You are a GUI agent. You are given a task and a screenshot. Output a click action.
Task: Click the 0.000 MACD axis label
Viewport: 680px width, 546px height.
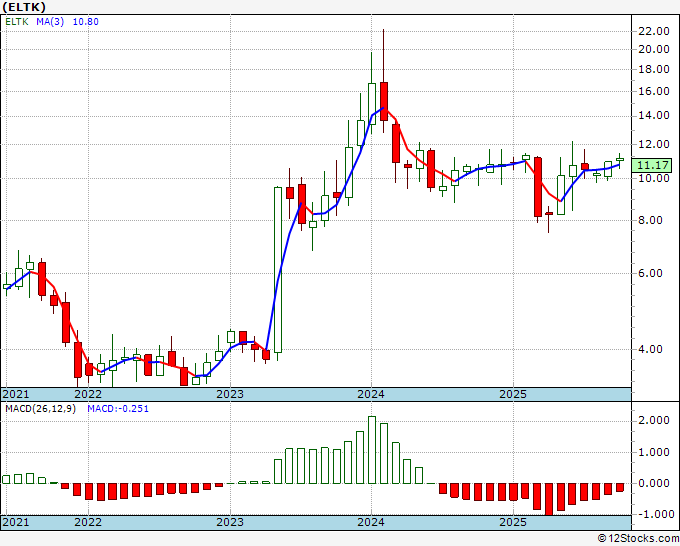654,483
